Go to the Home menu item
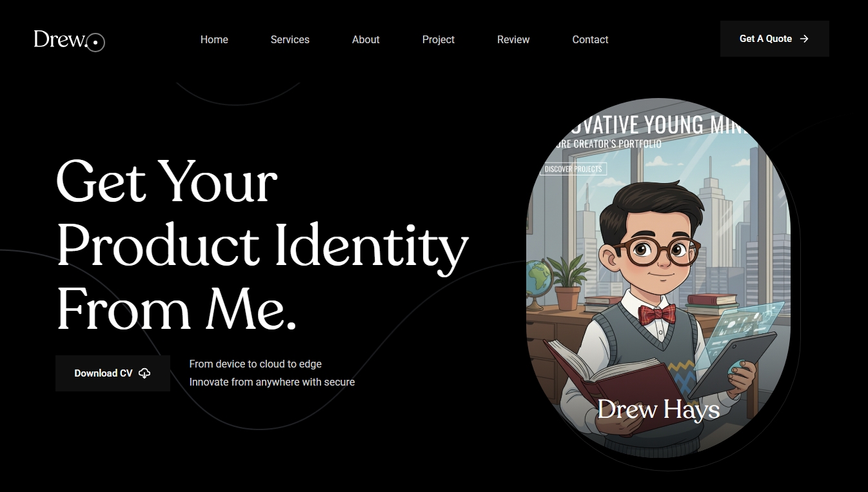 pos(214,39)
